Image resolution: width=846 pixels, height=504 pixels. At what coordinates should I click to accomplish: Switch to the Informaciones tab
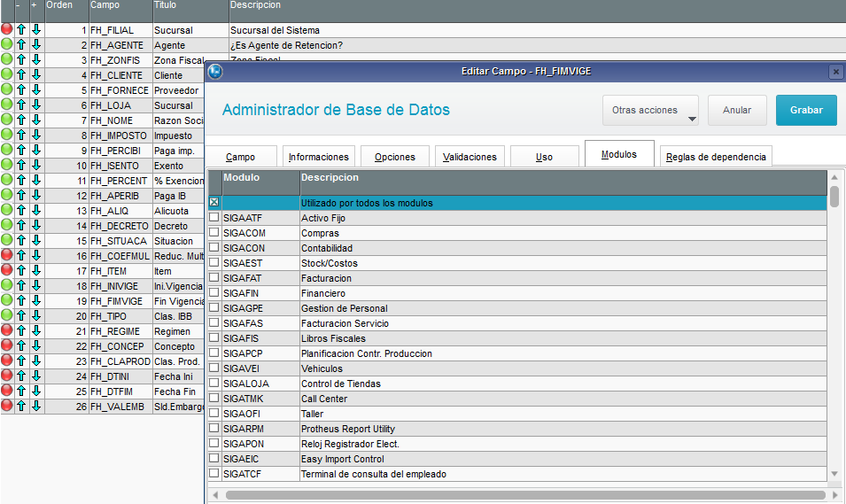318,157
